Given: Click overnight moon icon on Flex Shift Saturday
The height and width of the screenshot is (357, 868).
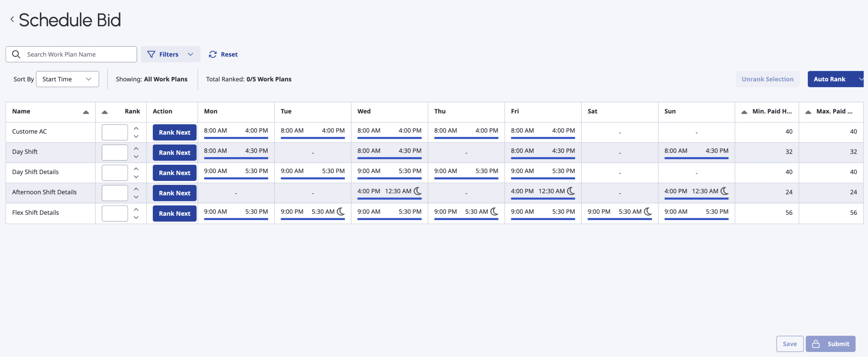Looking at the screenshot, I should click(x=648, y=211).
